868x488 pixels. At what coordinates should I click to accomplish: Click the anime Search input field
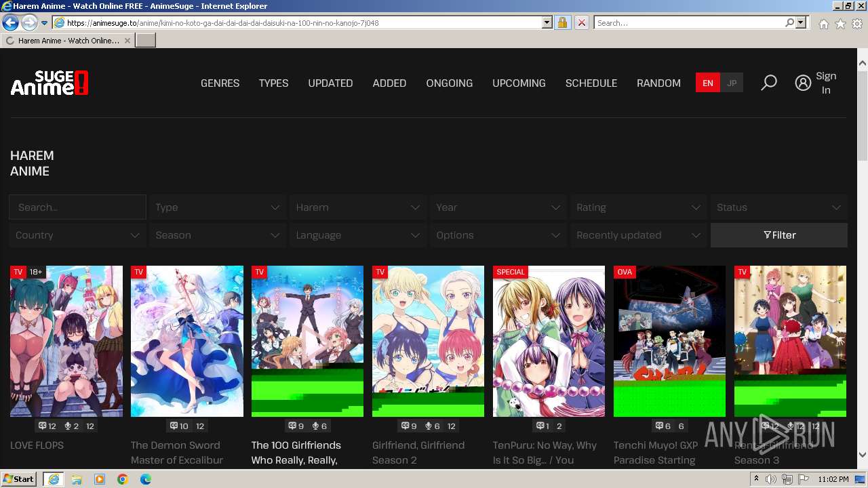[77, 207]
